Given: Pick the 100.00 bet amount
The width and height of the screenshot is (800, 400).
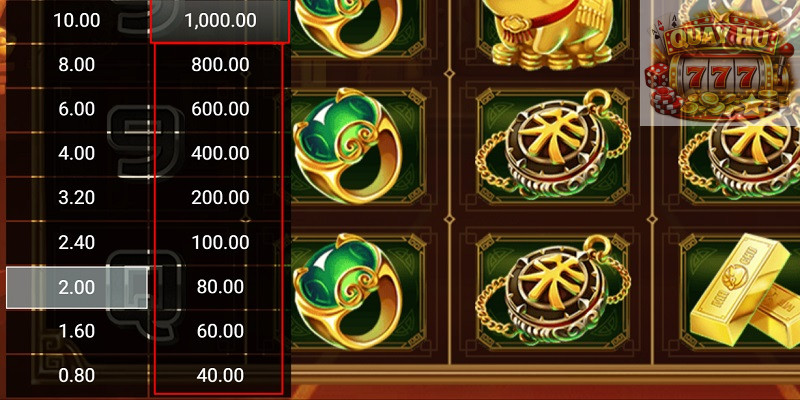Looking at the screenshot, I should click(220, 242).
